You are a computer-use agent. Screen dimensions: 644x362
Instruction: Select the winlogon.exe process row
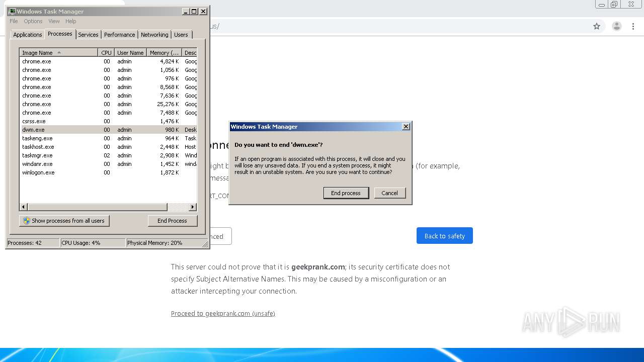point(108,172)
